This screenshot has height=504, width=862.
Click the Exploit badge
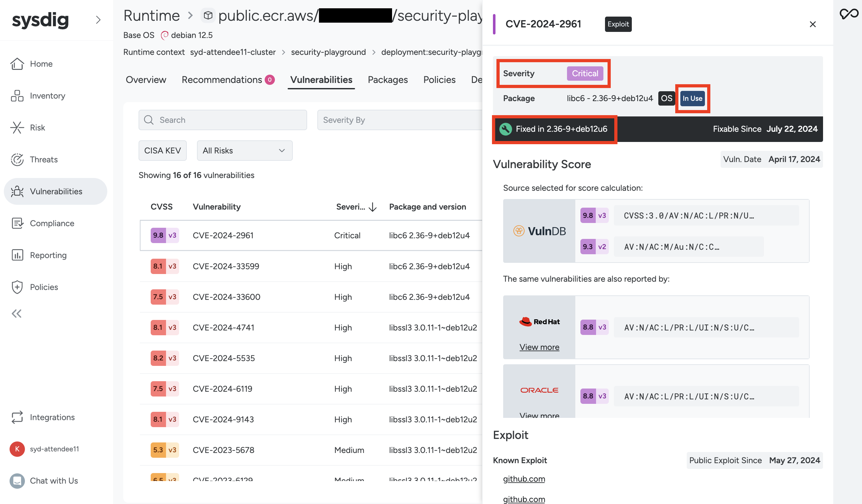pyautogui.click(x=618, y=24)
